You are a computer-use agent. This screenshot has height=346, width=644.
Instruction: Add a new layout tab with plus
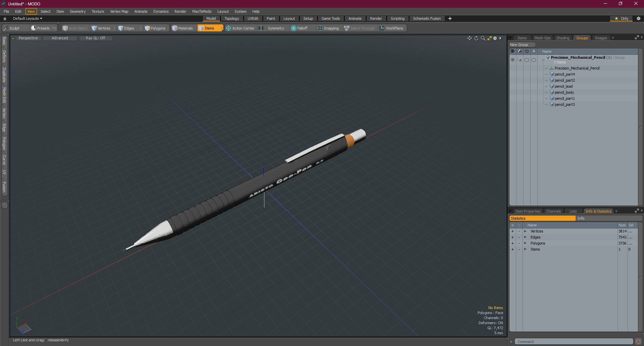coord(450,18)
